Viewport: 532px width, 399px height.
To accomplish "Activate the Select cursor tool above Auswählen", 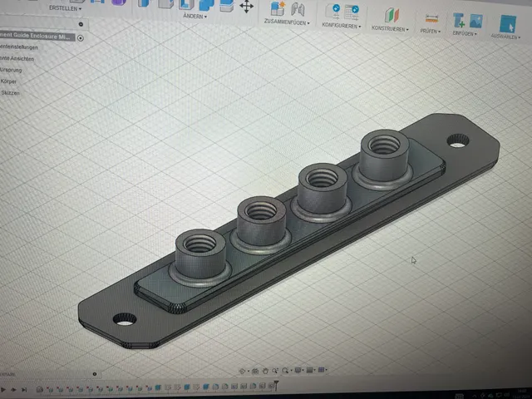I will tap(508, 24).
